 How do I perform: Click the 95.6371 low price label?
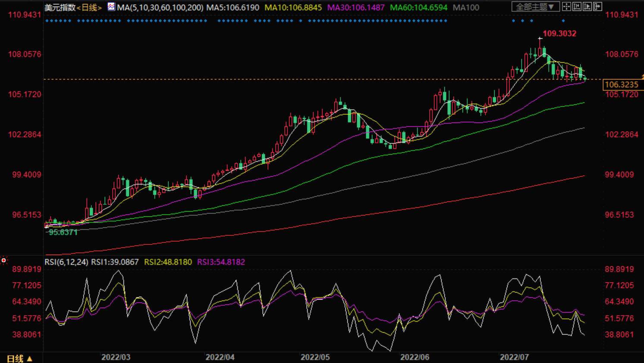point(63,232)
